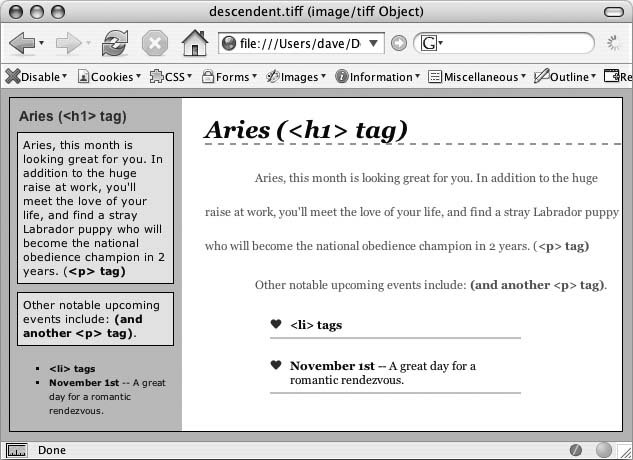Screen dimensions: 633x460
Task: Click the site globe icon in address bar
Action: pos(229,43)
